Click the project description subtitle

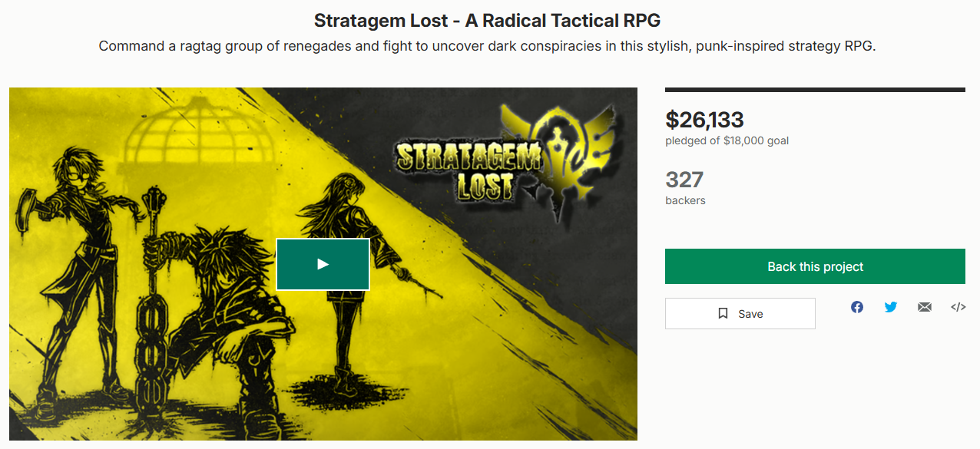[x=488, y=46]
